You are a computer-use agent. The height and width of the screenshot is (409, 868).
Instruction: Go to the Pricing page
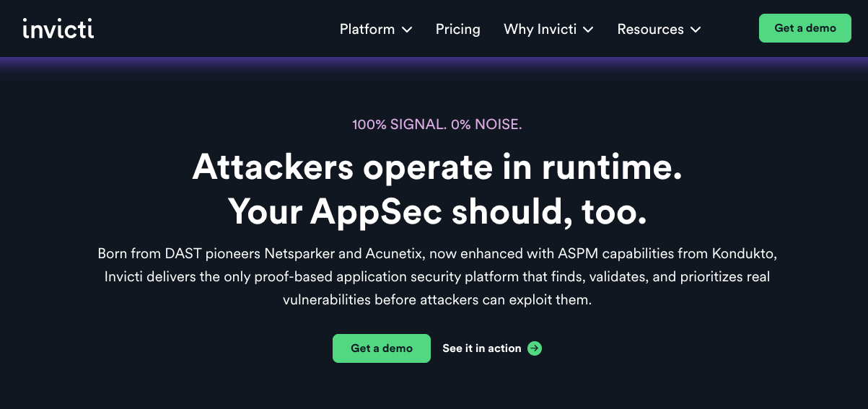point(457,29)
